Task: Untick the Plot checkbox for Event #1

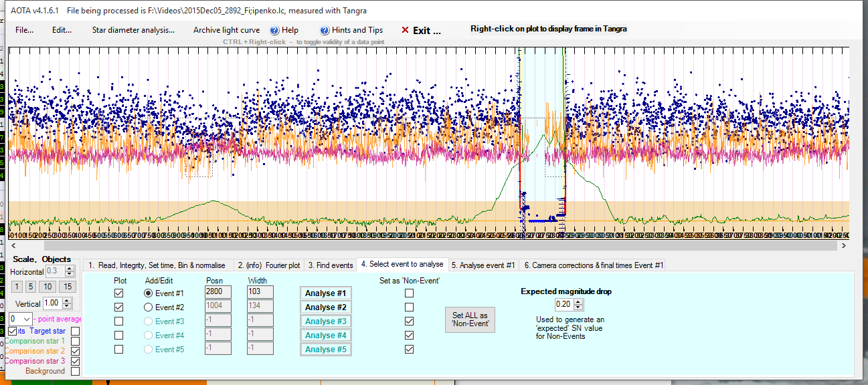Action: pyautogui.click(x=119, y=293)
